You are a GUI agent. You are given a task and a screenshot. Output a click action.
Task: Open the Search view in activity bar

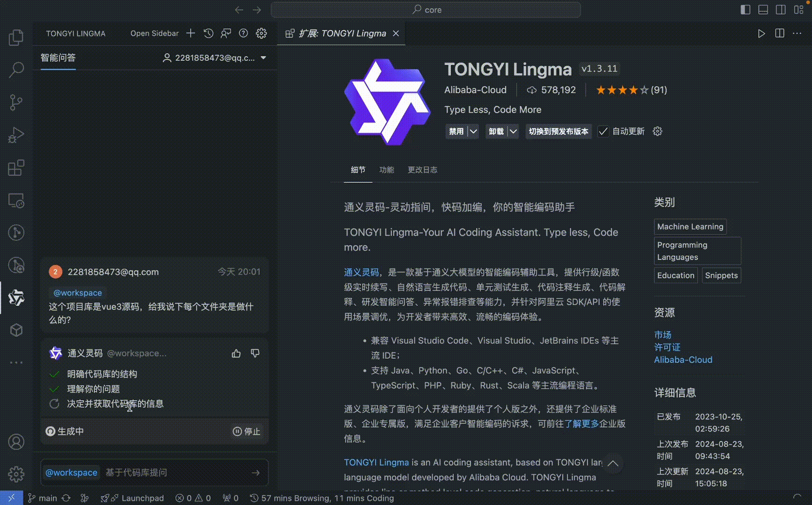(x=16, y=70)
